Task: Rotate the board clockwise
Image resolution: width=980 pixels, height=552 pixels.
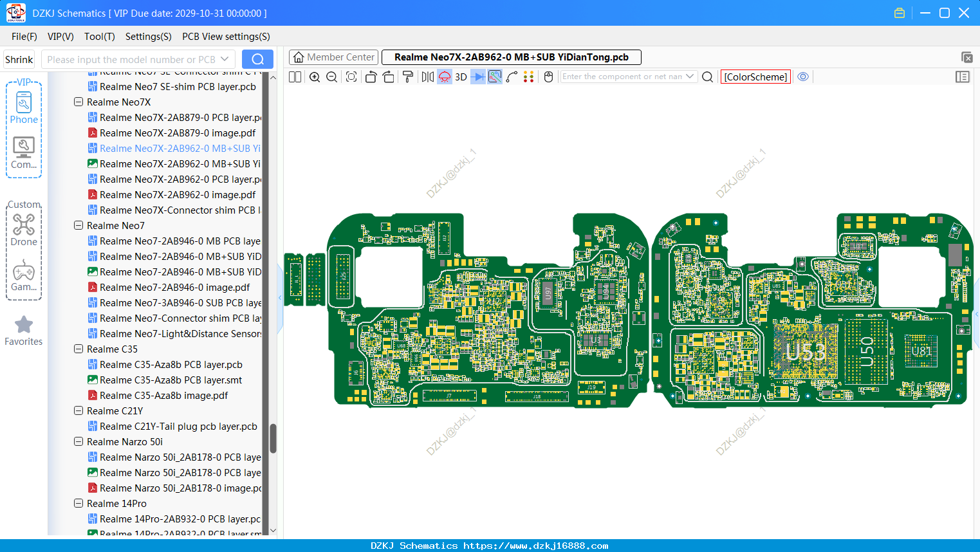Action: click(389, 77)
